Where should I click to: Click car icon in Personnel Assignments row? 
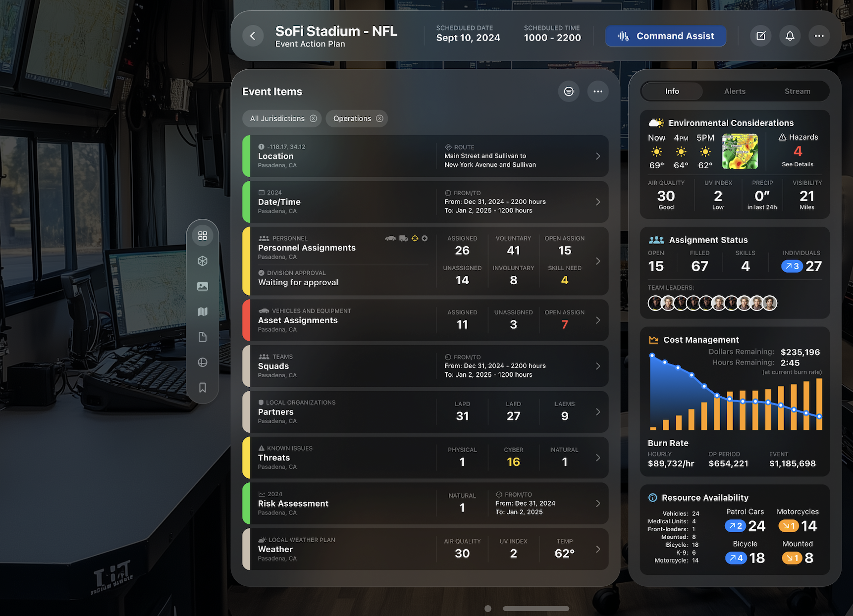[x=390, y=238]
